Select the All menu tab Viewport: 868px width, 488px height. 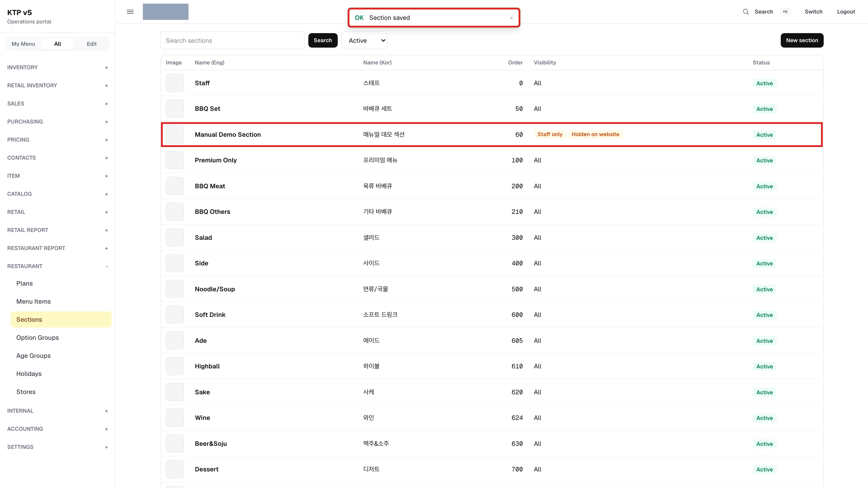58,44
